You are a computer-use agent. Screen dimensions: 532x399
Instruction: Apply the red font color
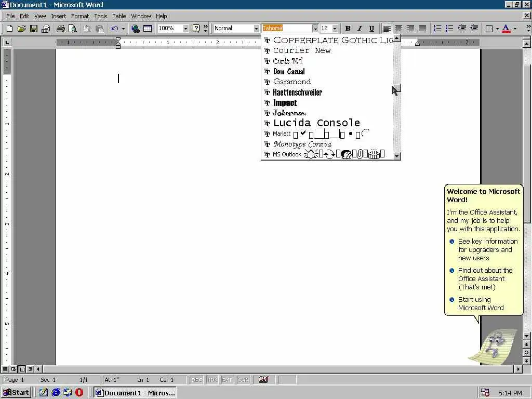tap(506, 29)
